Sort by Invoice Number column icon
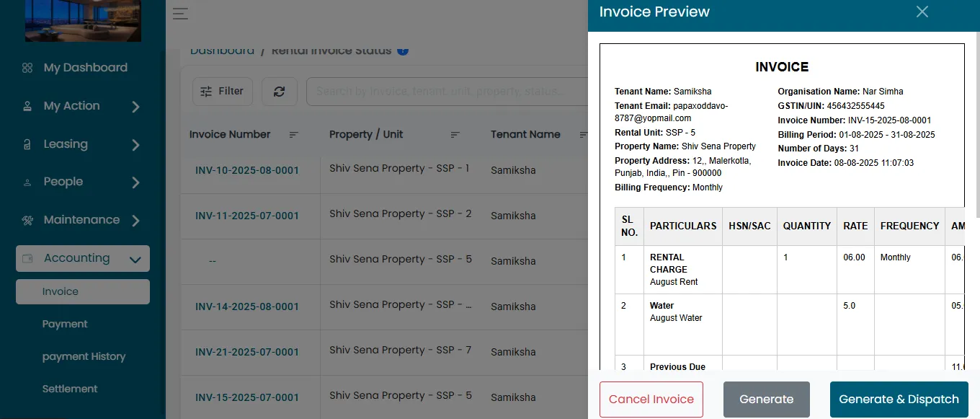Image resolution: width=980 pixels, height=419 pixels. (x=294, y=135)
